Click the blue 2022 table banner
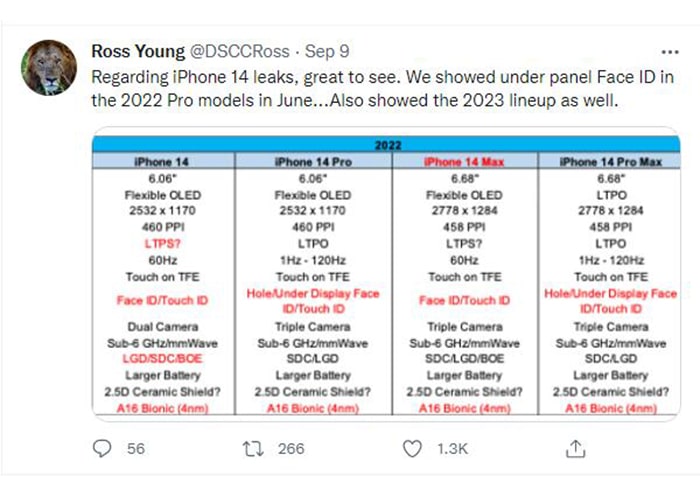The width and height of the screenshot is (700, 500). point(386,145)
